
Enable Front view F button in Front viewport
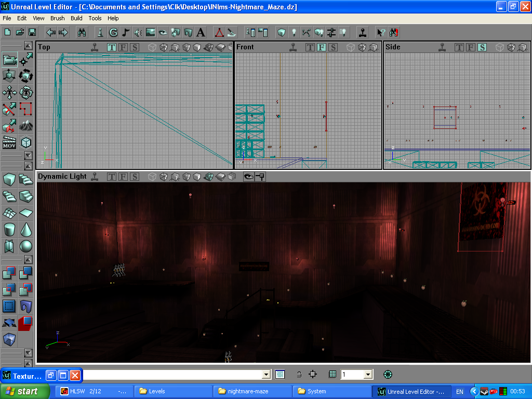point(321,47)
